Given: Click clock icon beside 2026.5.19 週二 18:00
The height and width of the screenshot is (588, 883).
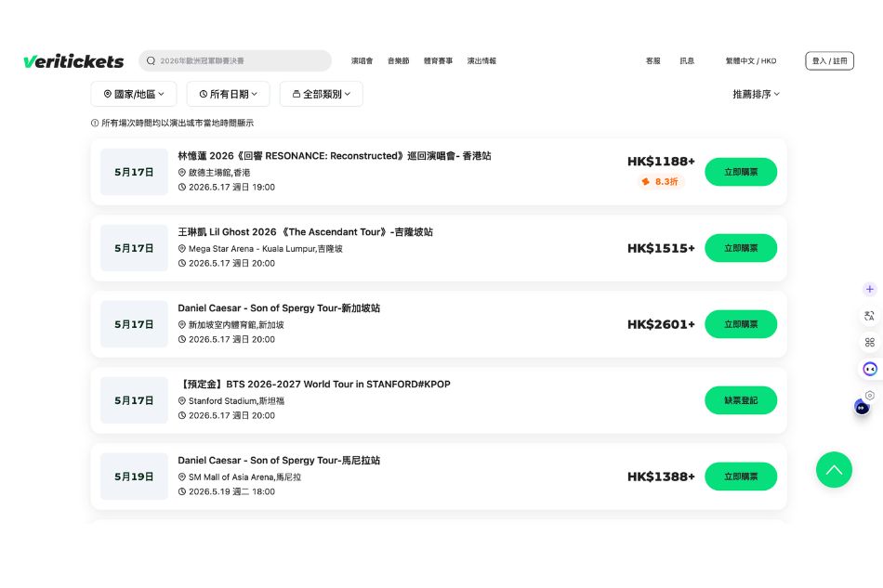Looking at the screenshot, I should [x=182, y=491].
